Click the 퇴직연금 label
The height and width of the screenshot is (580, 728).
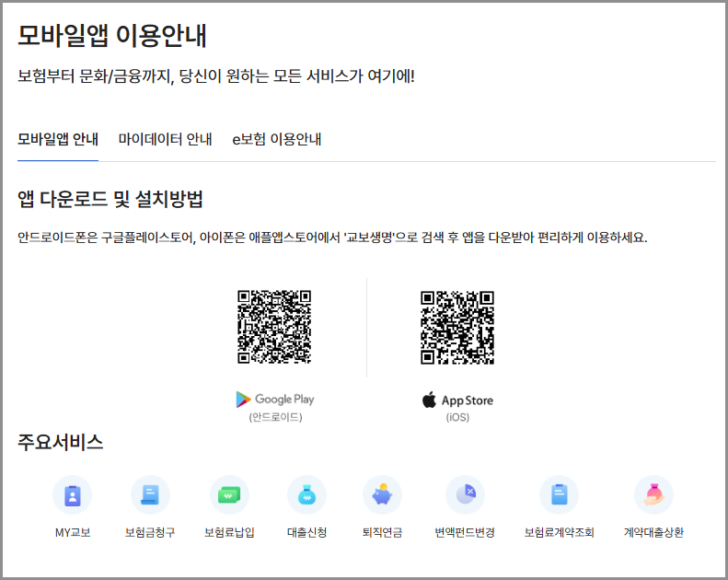[382, 532]
